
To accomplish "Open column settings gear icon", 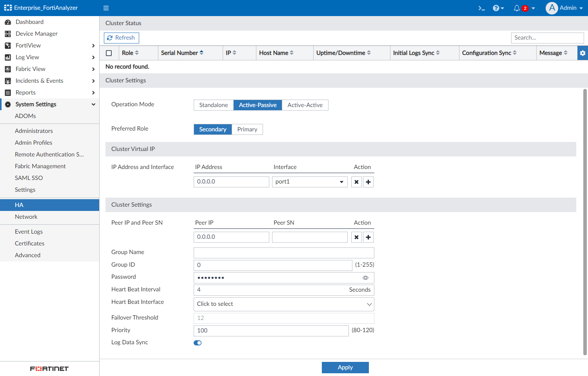I will [583, 53].
